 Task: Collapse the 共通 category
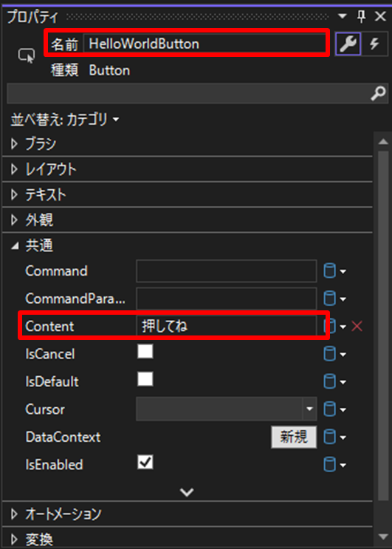[15, 246]
